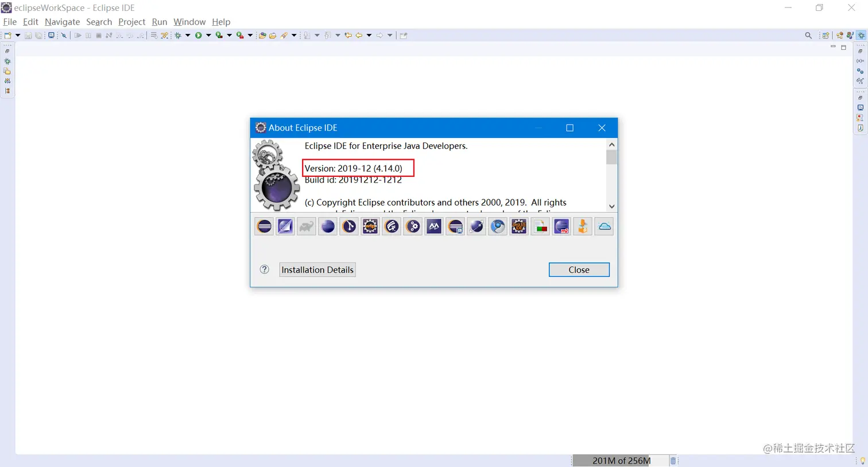This screenshot has height=467, width=868.
Task: Open the New wizard dropdown arrow
Action: [x=18, y=35]
